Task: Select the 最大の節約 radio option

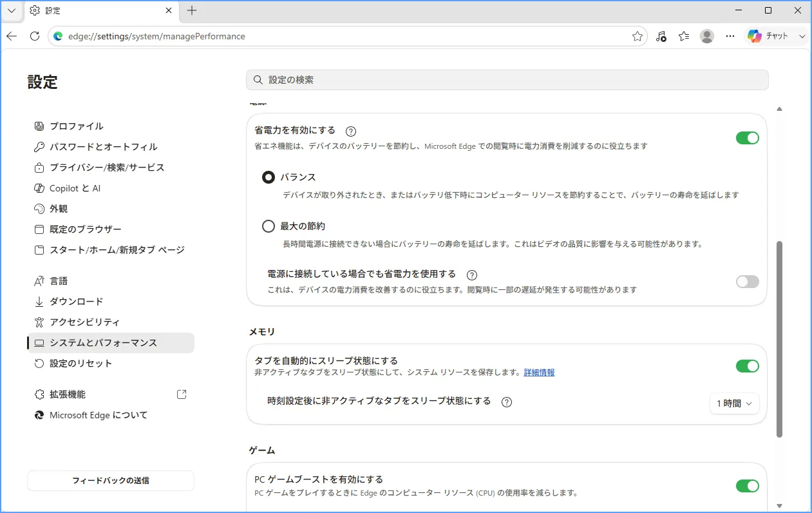Action: [269, 226]
